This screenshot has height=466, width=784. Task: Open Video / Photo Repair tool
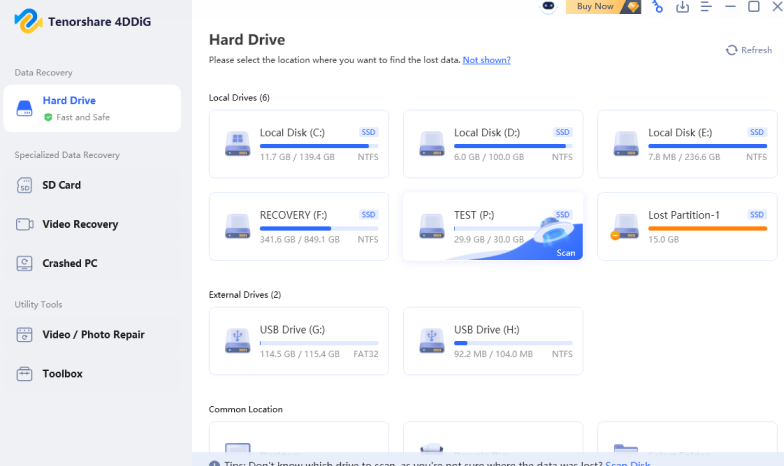point(92,334)
